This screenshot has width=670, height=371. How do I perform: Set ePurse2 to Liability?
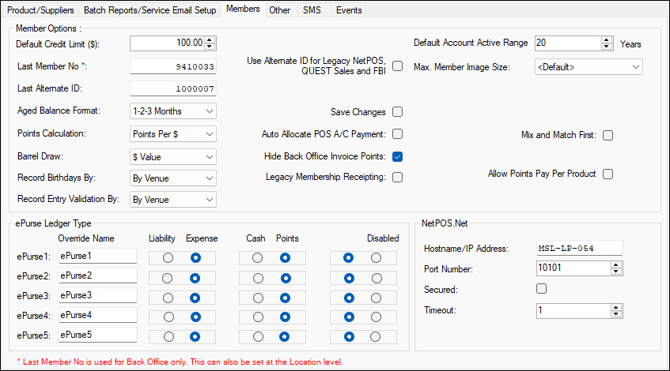point(168,278)
